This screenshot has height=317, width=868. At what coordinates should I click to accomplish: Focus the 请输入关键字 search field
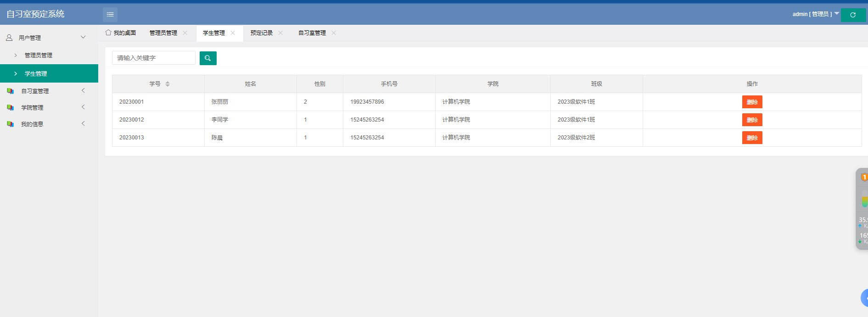154,58
